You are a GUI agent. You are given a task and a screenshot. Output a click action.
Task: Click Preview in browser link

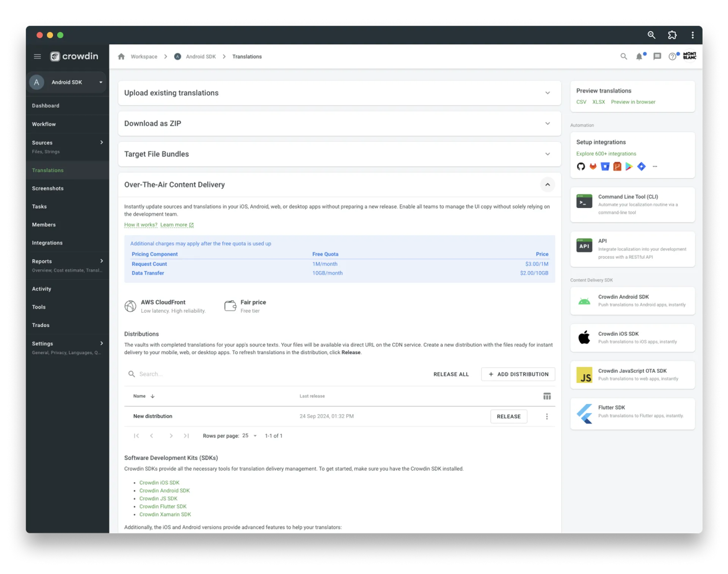tap(633, 102)
